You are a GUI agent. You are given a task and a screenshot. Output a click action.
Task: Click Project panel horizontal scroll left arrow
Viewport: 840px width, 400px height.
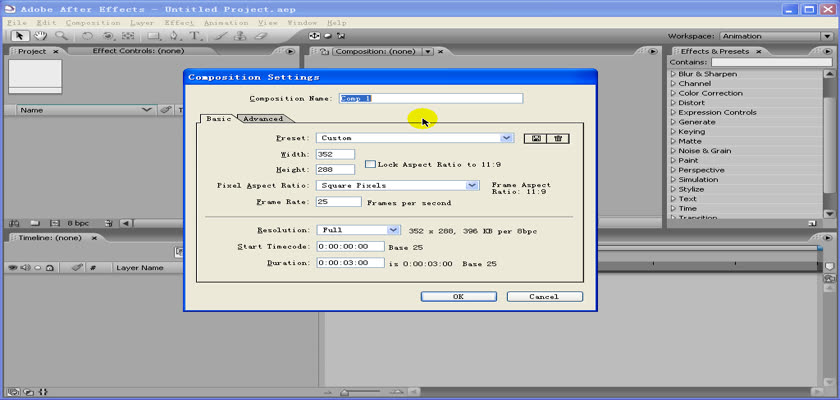point(126,223)
